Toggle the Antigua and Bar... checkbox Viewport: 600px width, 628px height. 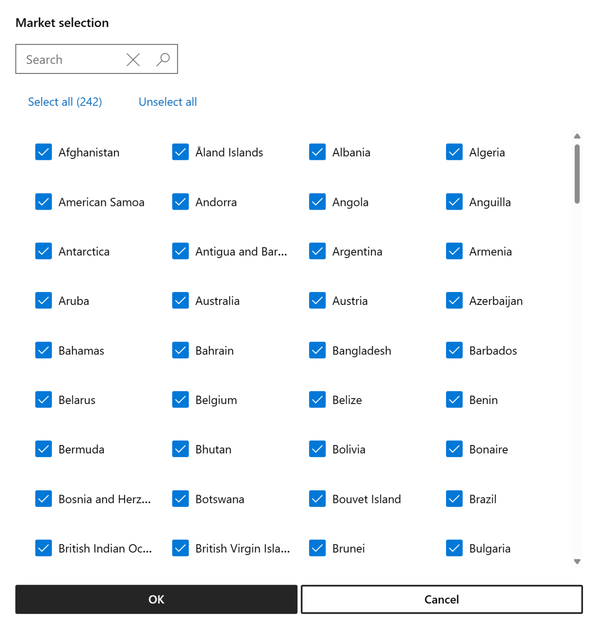point(180,251)
